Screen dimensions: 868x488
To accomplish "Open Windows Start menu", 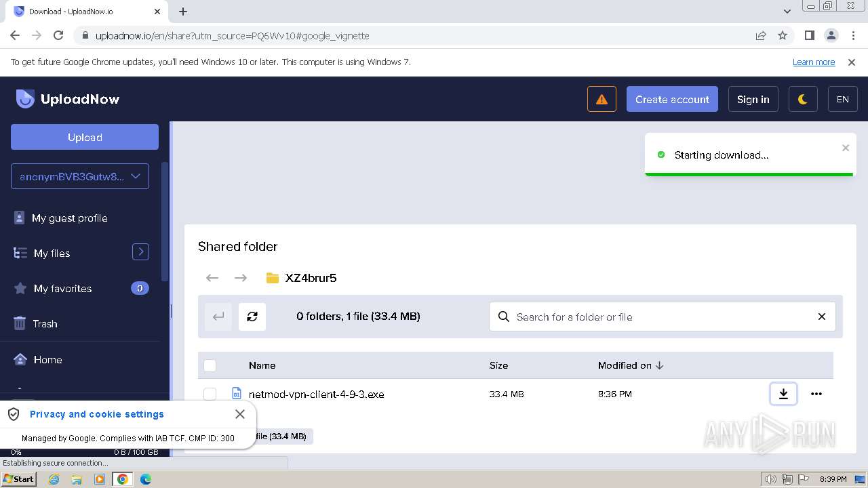I will pyautogui.click(x=19, y=479).
